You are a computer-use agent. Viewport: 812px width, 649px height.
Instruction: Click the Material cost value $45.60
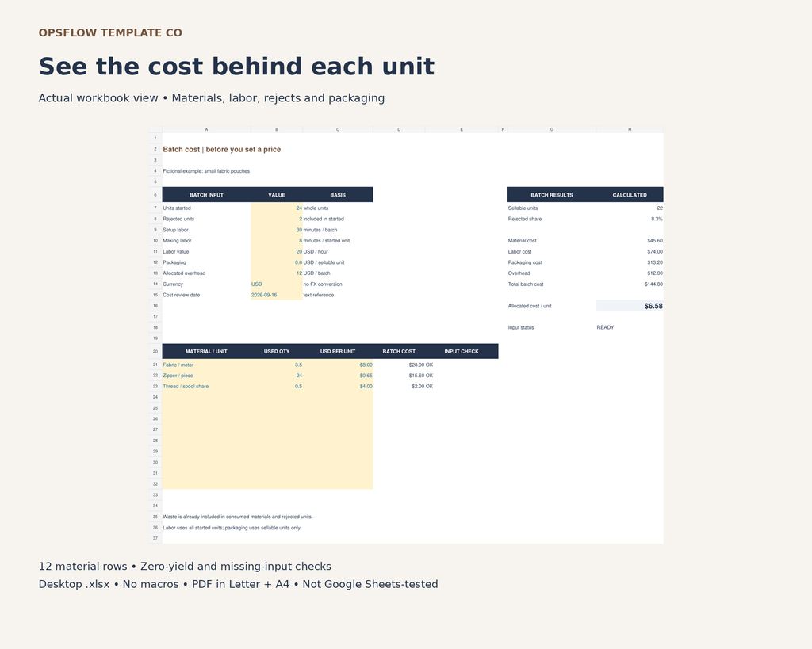pyautogui.click(x=630, y=241)
